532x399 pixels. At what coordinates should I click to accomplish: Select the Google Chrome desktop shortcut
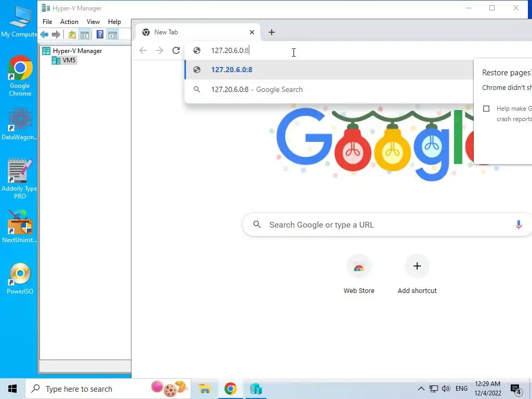20,76
